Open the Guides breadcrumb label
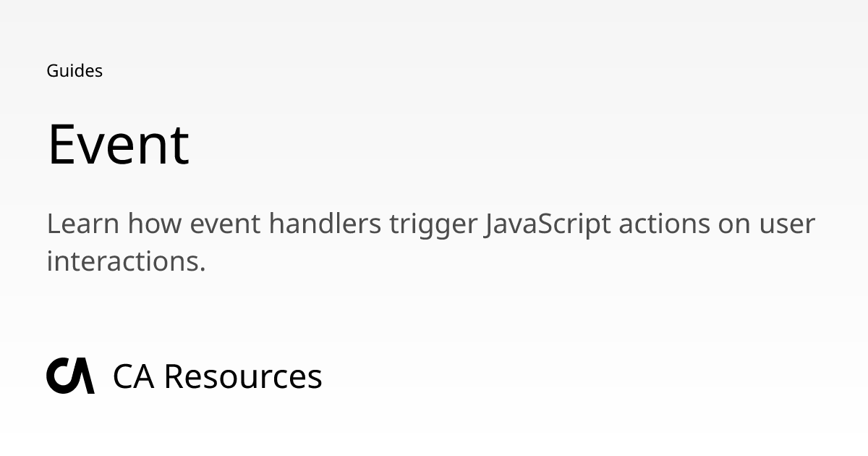This screenshot has width=868, height=456. [x=75, y=71]
